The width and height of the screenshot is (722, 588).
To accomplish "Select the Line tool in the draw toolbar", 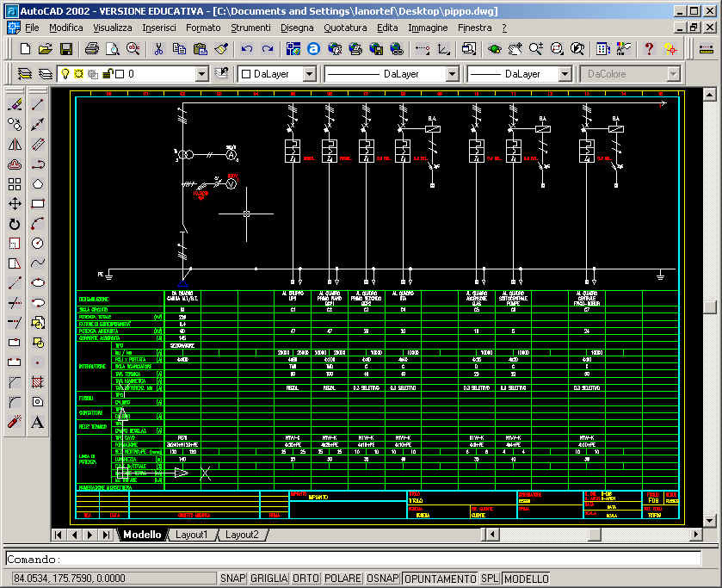I will click(38, 105).
